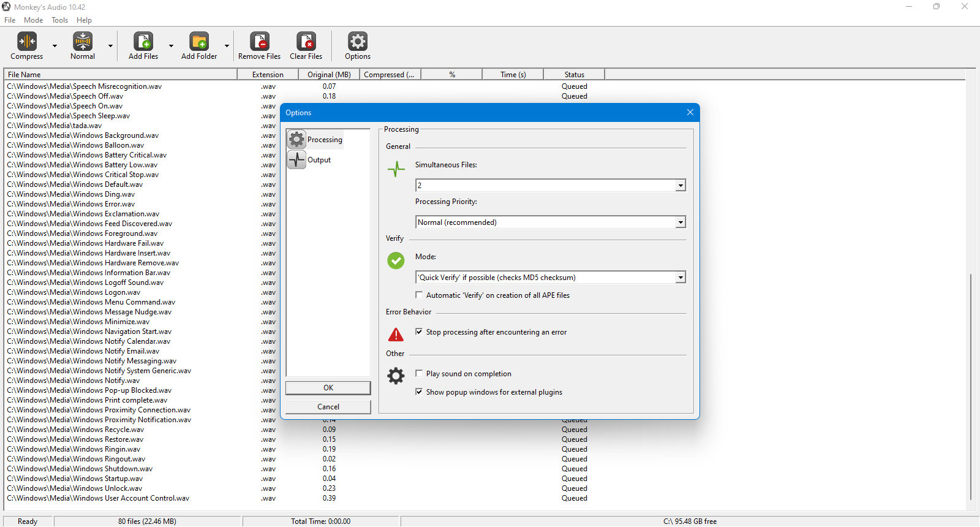The image size is (980, 527).
Task: Uncheck Show popup windows for external plugins
Action: coord(419,392)
